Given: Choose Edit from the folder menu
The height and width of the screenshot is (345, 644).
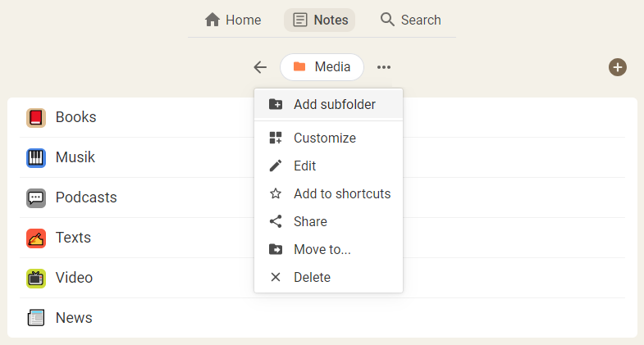Looking at the screenshot, I should (329, 166).
